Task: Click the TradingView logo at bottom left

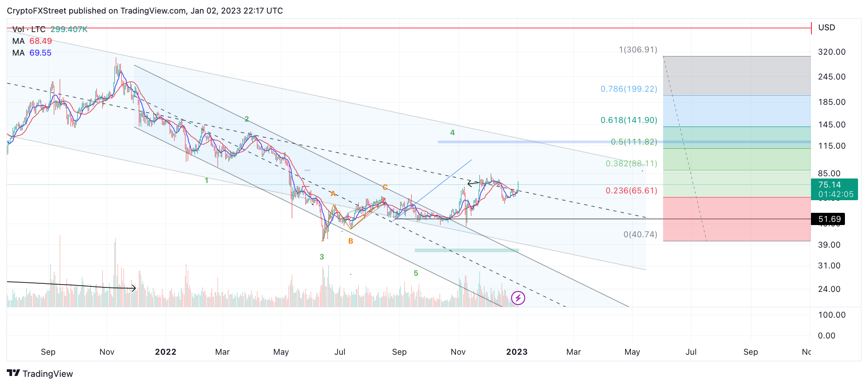Action: coord(40,374)
